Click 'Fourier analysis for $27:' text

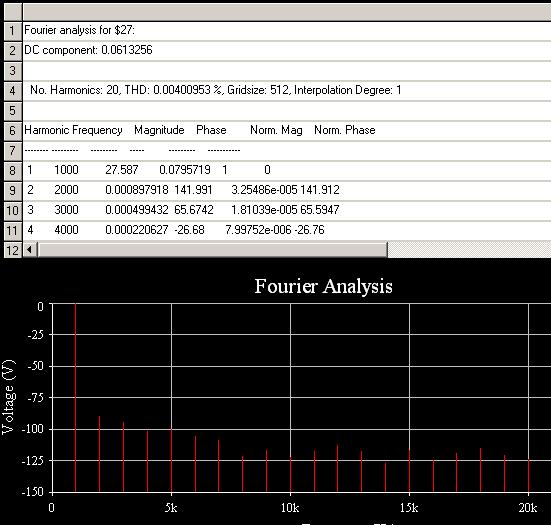coord(79,30)
